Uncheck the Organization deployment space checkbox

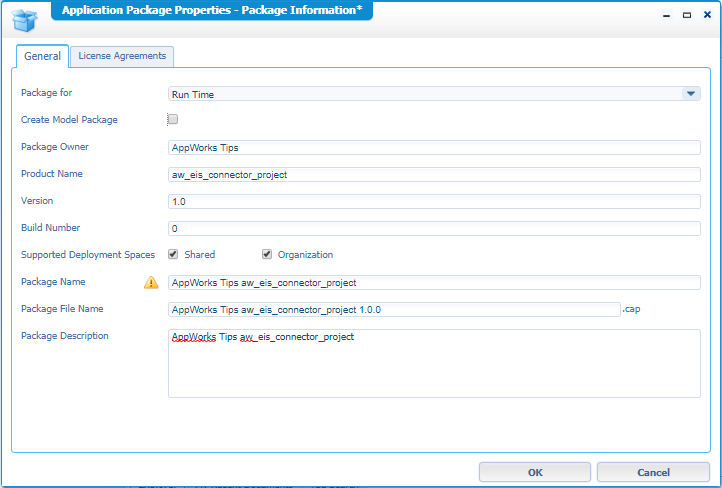click(x=267, y=255)
